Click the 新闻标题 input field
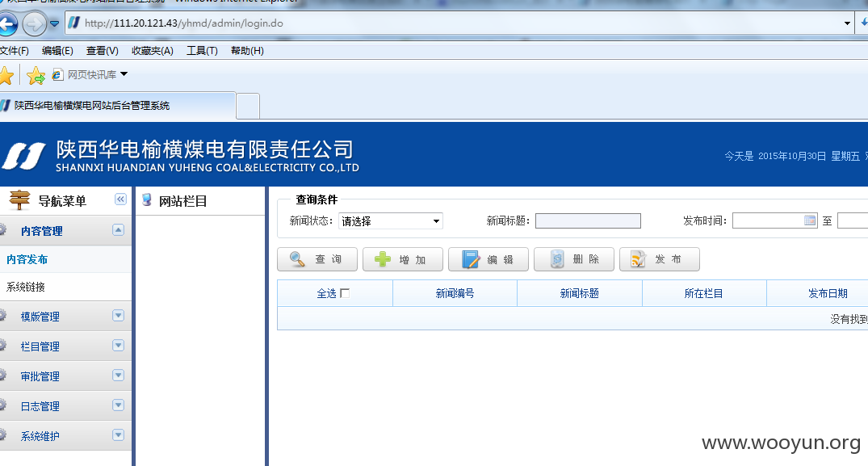Viewport: 868px width, 466px height. tap(588, 220)
